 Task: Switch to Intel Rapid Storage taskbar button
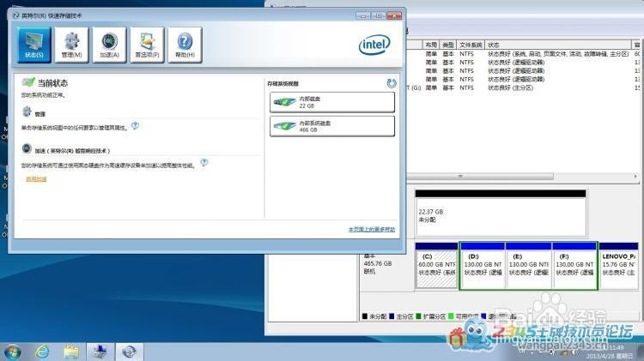coord(130,352)
